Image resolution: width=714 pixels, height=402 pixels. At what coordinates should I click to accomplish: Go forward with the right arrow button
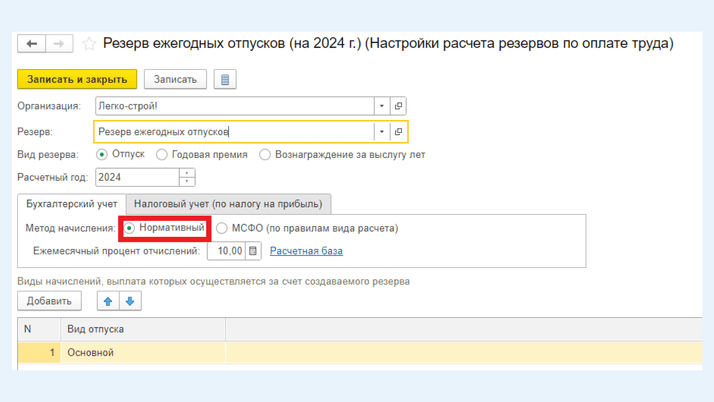pos(59,44)
